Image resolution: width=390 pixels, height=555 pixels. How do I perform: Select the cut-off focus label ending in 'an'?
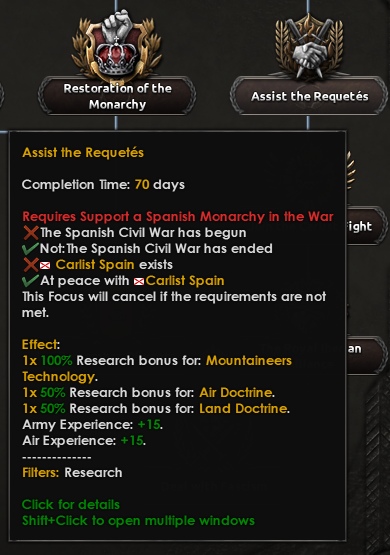(365, 355)
